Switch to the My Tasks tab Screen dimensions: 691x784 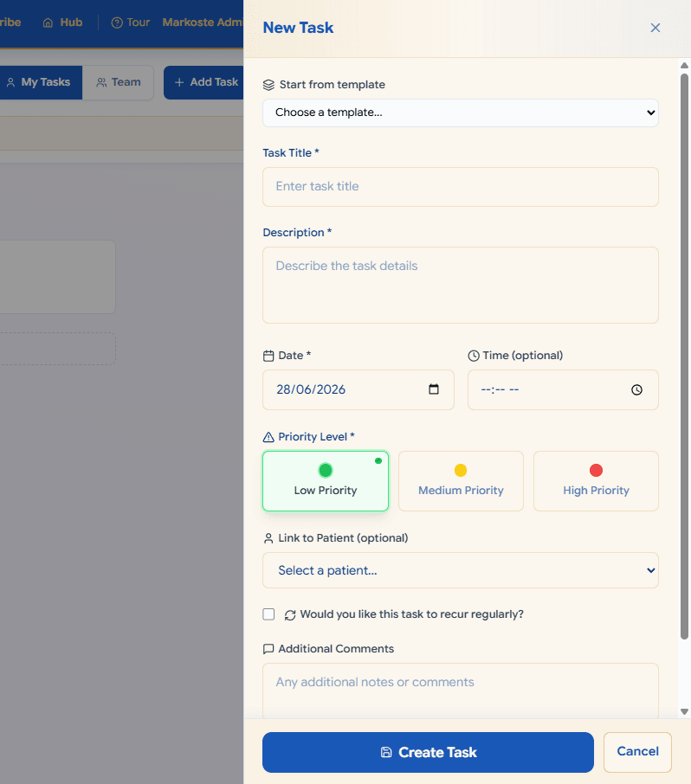pos(39,82)
